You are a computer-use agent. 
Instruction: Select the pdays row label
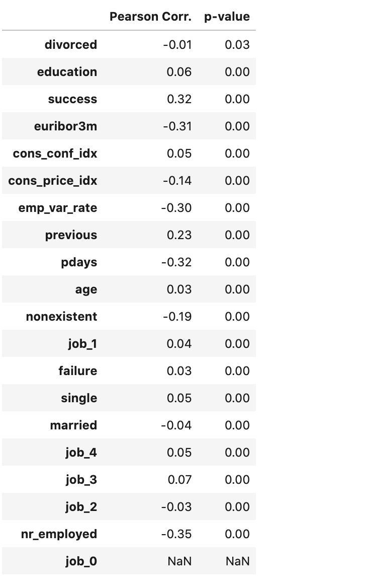click(79, 262)
